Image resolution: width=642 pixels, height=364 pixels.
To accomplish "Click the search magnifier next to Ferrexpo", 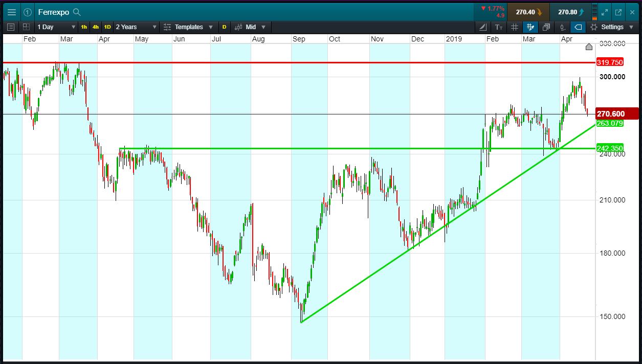I will tap(77, 12).
